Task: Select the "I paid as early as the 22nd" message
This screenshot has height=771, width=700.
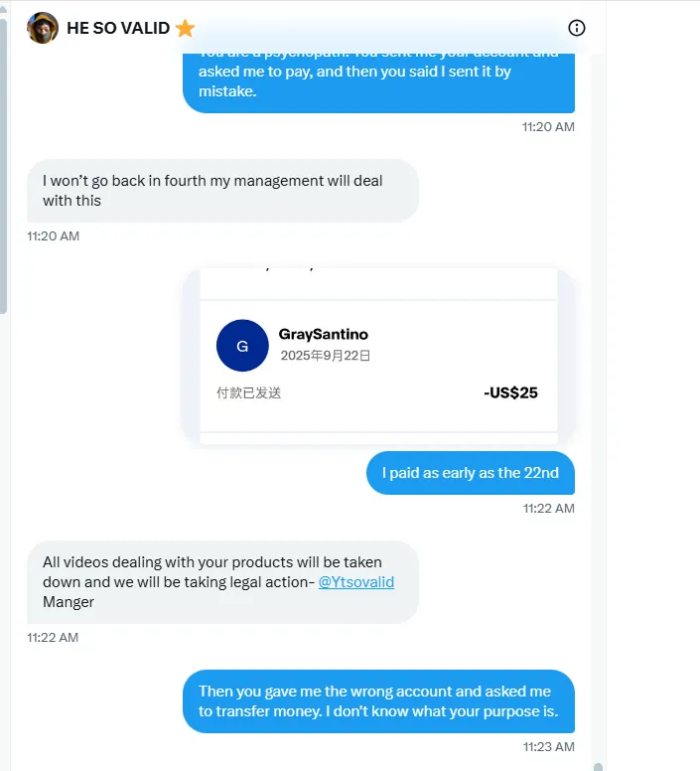Action: click(x=470, y=473)
